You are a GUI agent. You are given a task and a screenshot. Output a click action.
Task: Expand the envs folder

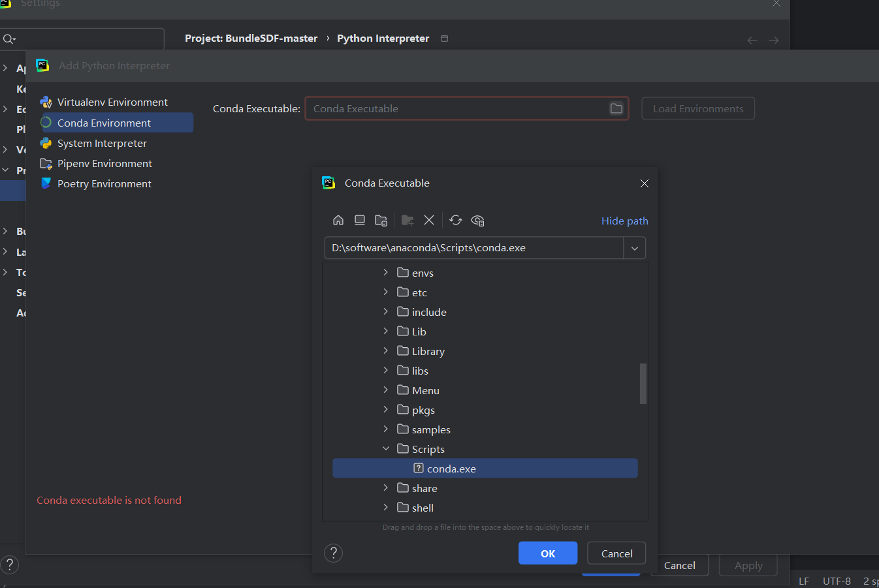pos(386,272)
